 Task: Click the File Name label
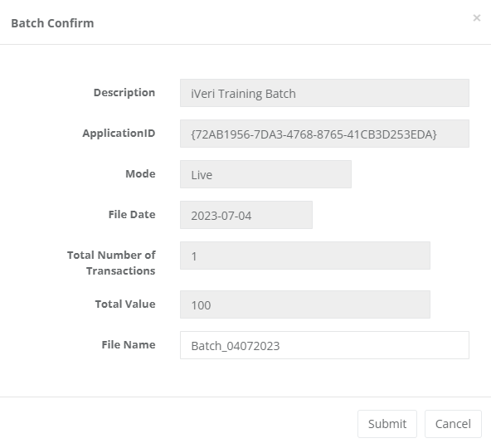pyautogui.click(x=129, y=345)
